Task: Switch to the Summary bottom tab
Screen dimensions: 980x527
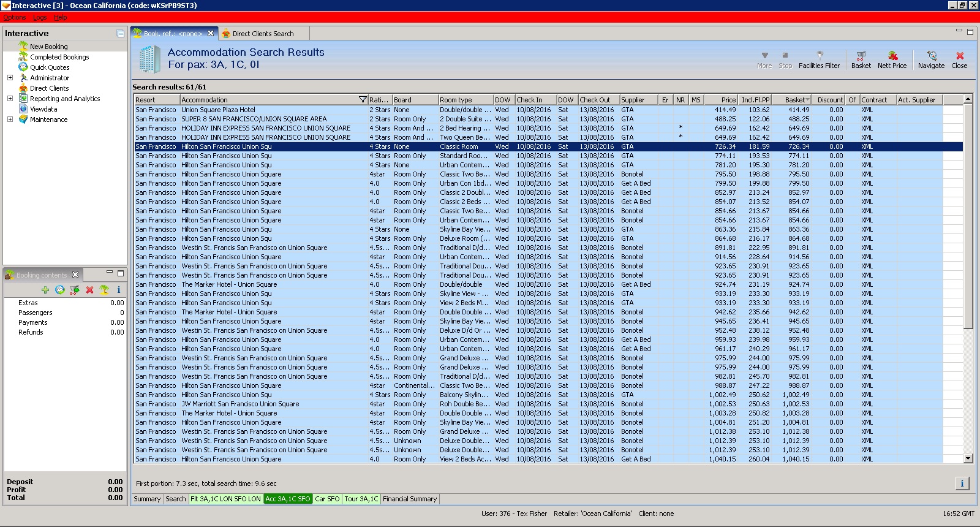Action: 147,499
